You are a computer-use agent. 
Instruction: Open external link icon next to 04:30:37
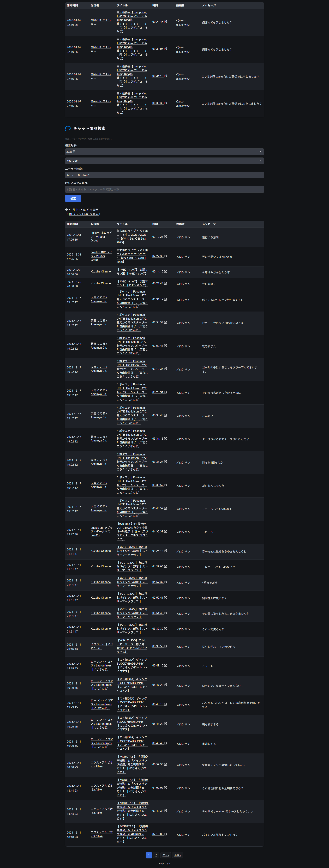pyautogui.click(x=165, y=531)
